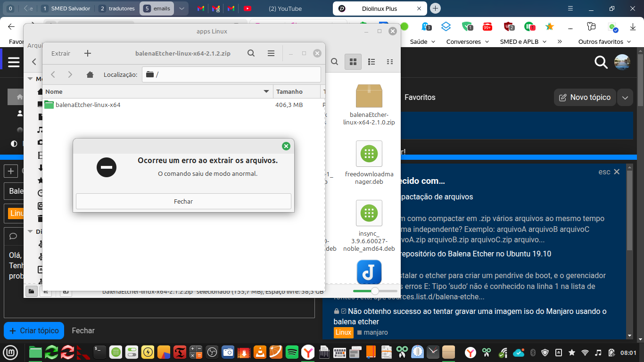Sort by the Nome column header

[158, 91]
